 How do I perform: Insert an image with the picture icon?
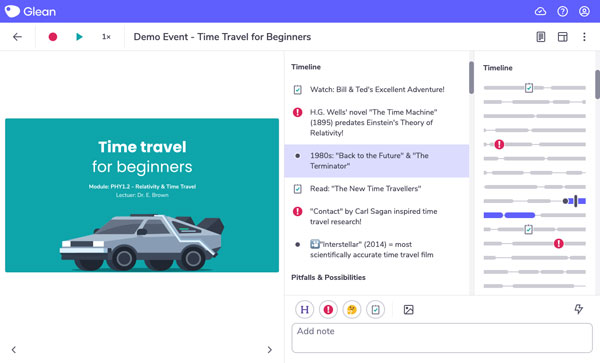coord(409,309)
